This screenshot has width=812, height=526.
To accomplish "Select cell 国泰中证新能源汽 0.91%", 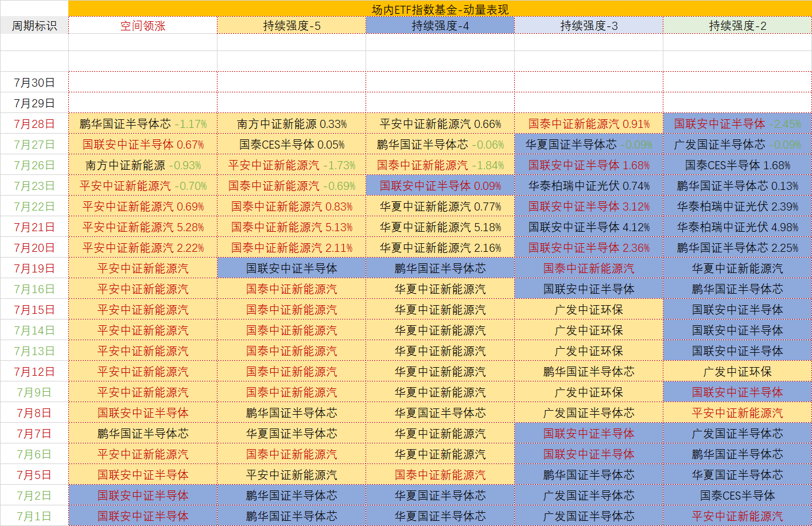I will 589,124.
